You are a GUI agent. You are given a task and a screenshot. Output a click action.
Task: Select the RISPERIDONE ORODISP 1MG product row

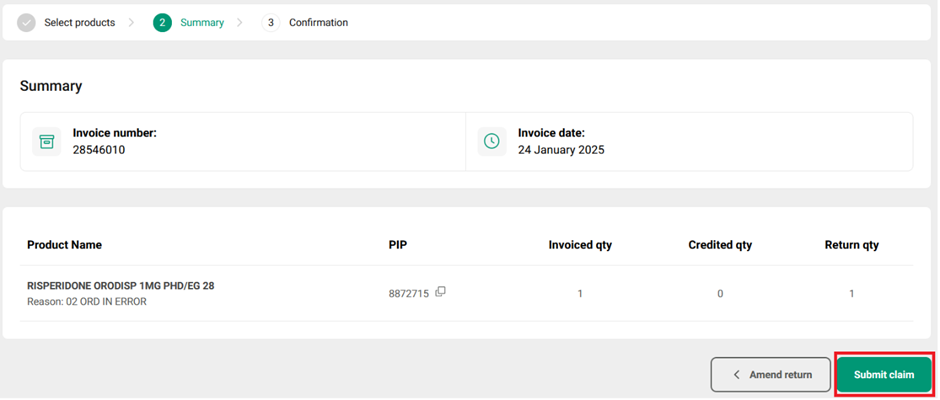120,286
